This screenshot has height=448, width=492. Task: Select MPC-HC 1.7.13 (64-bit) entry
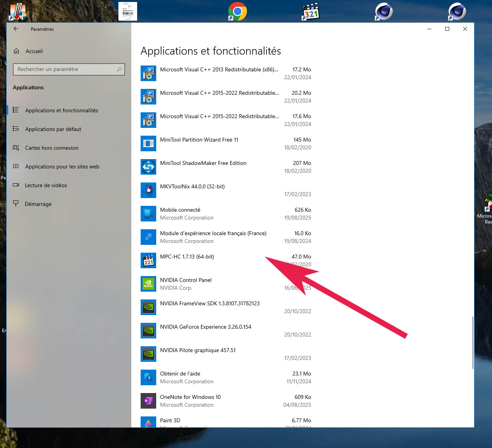(226, 260)
